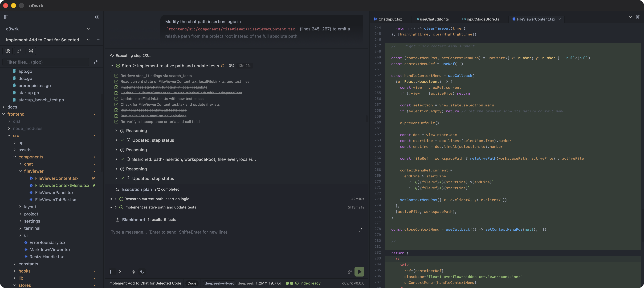
Task: Focus the Filter files glob input
Action: coord(46,62)
